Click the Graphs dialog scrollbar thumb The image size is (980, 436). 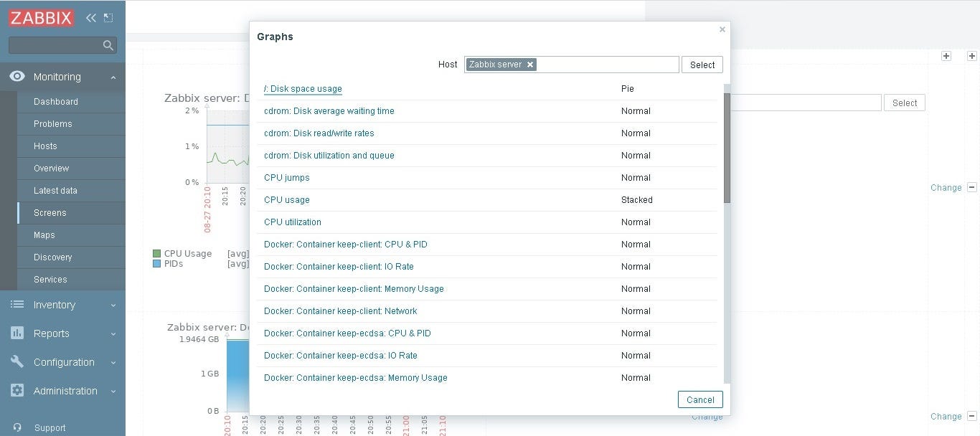pyautogui.click(x=727, y=148)
